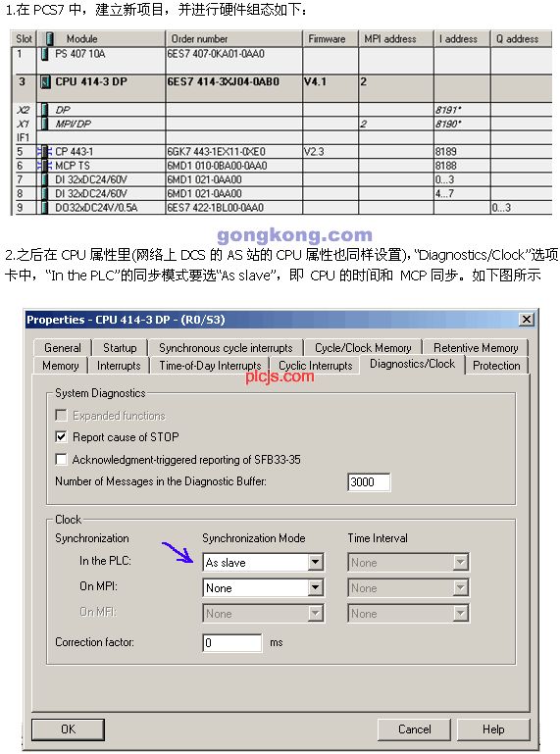560x754 pixels.
Task: Switch to the General tab
Action: [x=63, y=348]
